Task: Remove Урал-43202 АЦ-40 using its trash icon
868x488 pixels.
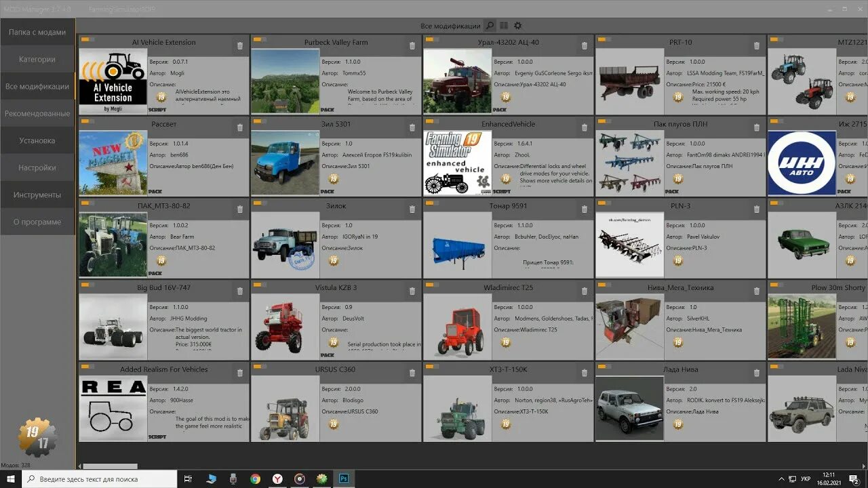Action: [585, 46]
